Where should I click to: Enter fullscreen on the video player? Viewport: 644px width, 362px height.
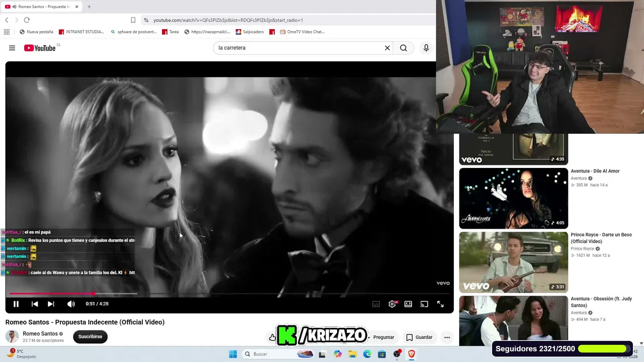[440, 304]
